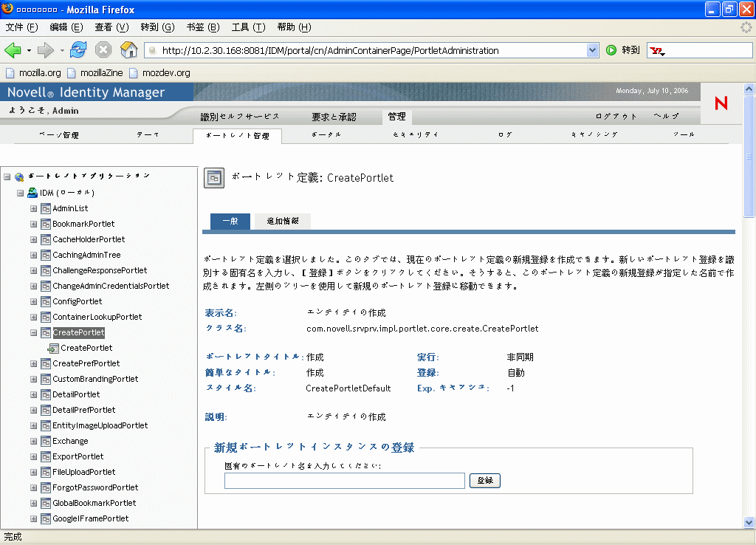Viewport: 756px width, 545px height.
Task: Expand the AdminList tree node
Action: coord(32,208)
